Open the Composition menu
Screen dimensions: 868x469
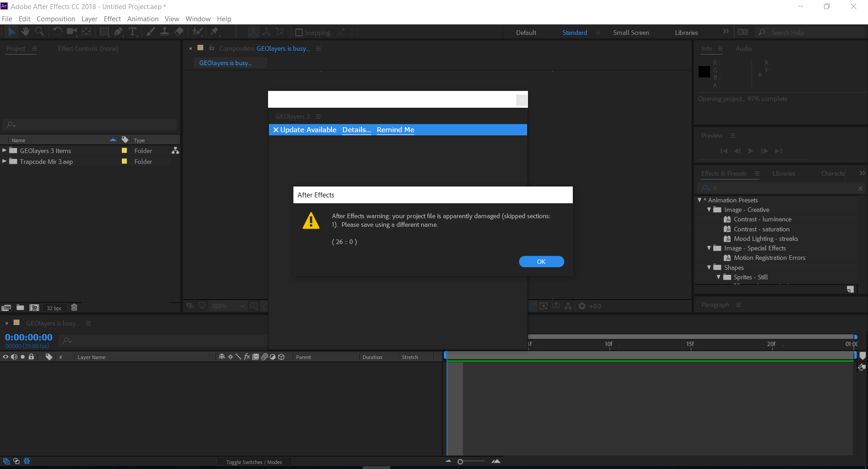click(x=56, y=19)
